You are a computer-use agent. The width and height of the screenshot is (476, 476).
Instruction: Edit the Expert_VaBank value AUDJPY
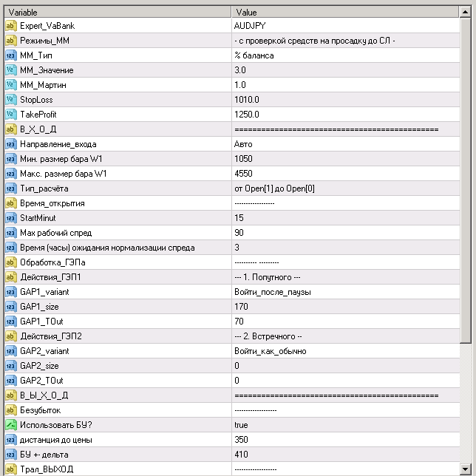[x=346, y=26]
